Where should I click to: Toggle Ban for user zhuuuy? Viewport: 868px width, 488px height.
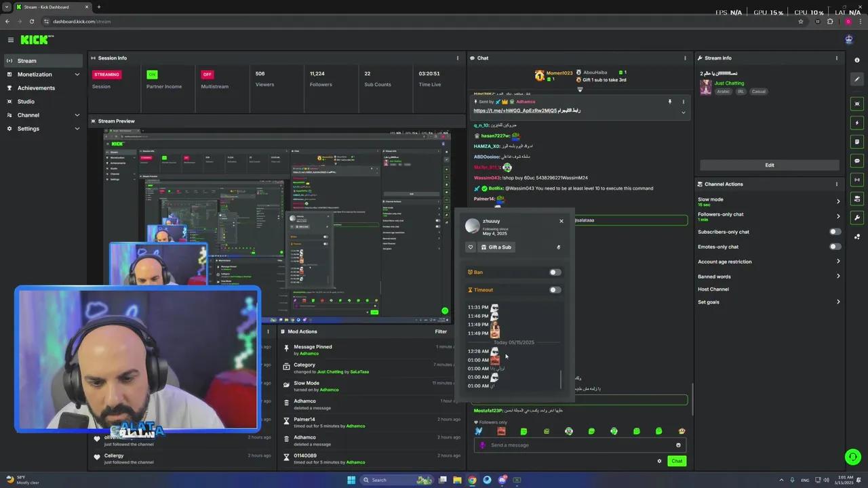[555, 272]
